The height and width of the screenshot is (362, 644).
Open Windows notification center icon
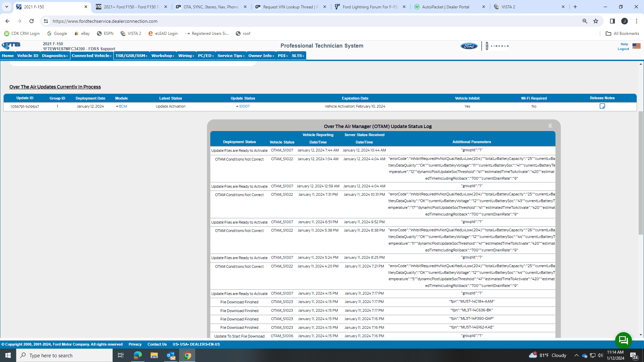click(x=634, y=355)
